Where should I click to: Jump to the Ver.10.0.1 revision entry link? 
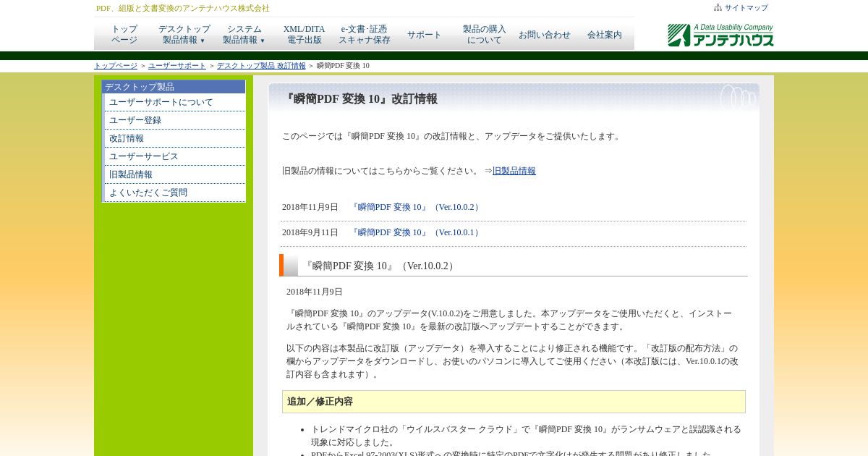416,232
